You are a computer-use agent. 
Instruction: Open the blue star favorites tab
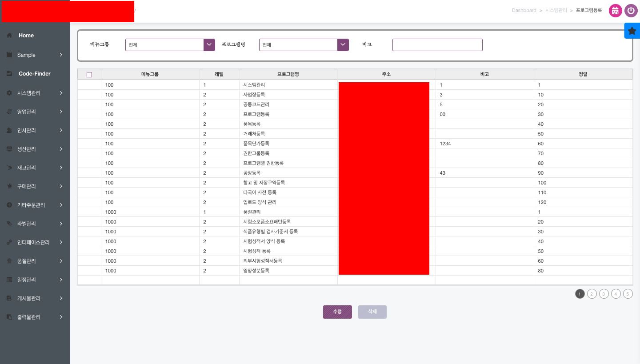click(x=632, y=31)
